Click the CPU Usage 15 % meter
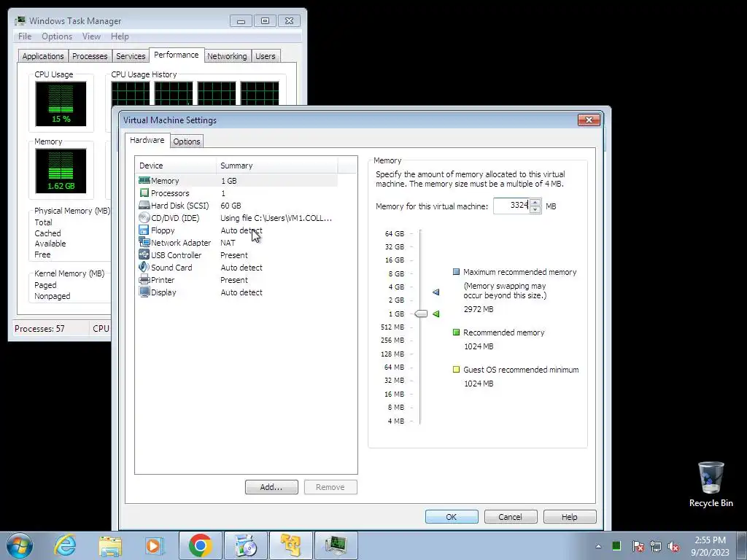 pos(61,104)
